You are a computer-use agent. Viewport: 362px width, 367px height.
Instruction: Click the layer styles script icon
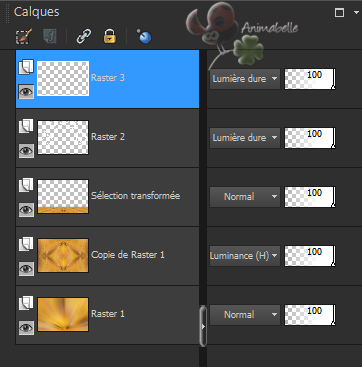pos(50,36)
